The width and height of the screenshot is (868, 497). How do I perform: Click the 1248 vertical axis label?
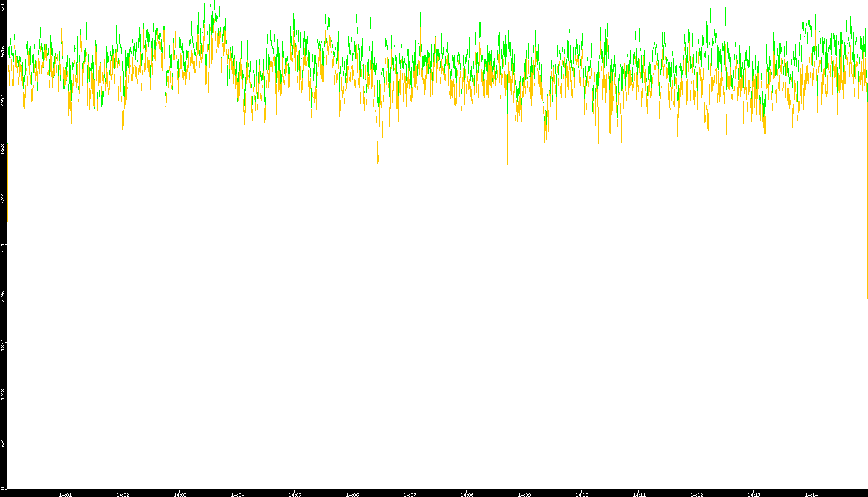(x=3, y=394)
